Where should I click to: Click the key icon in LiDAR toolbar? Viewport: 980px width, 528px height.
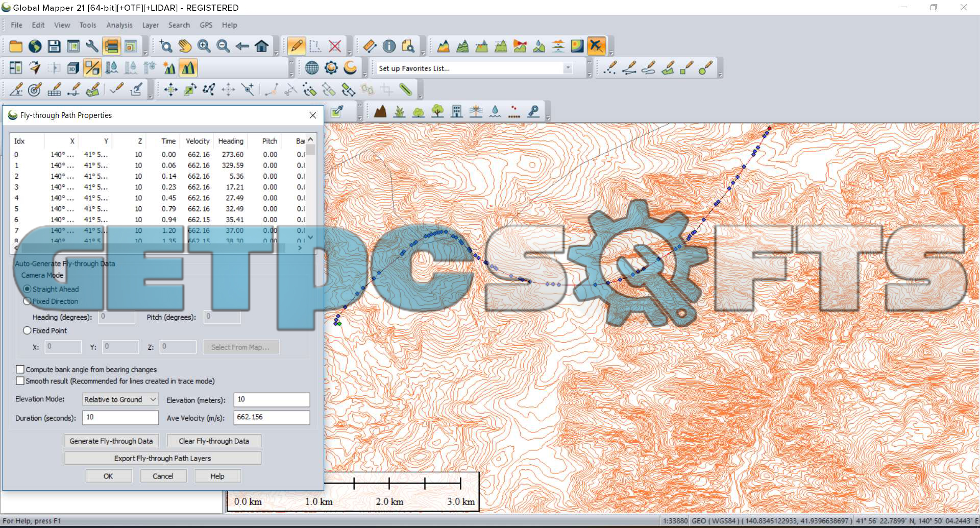(533, 111)
